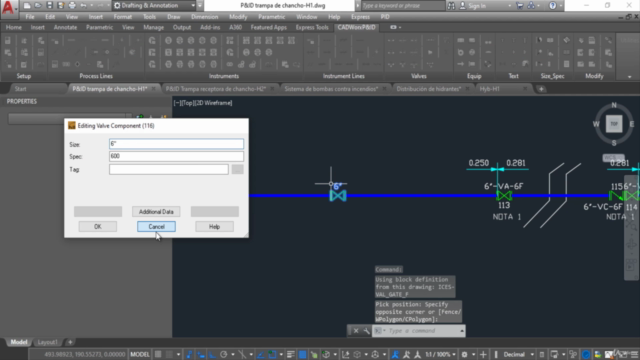Screen dimensions: 640x360
Task: Click the Help question mark icon
Action: point(553,6)
